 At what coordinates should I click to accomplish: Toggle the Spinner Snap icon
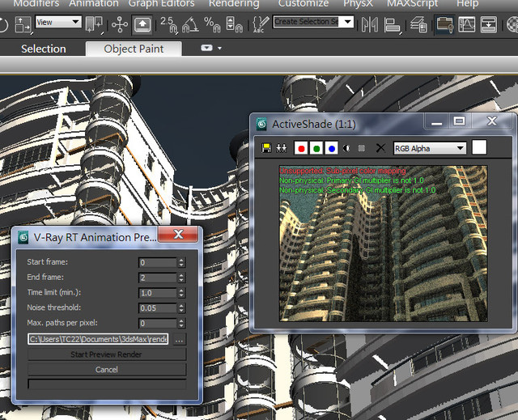[234, 25]
